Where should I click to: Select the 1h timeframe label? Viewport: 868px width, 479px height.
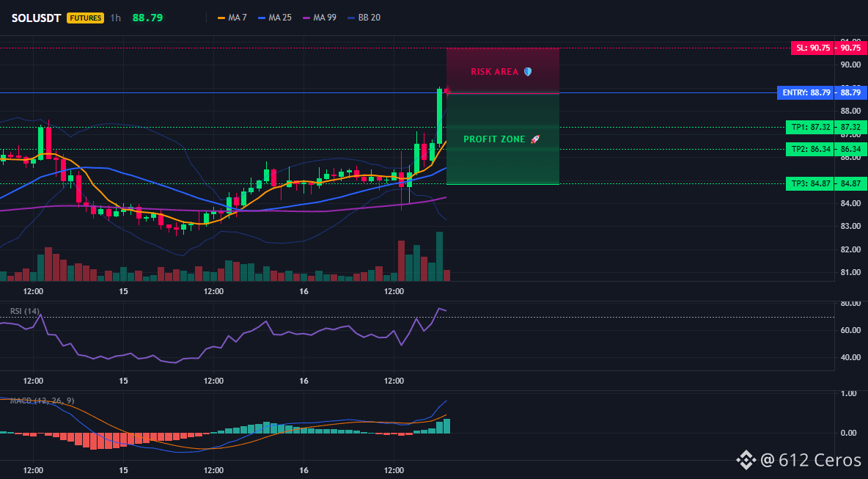pyautogui.click(x=115, y=18)
